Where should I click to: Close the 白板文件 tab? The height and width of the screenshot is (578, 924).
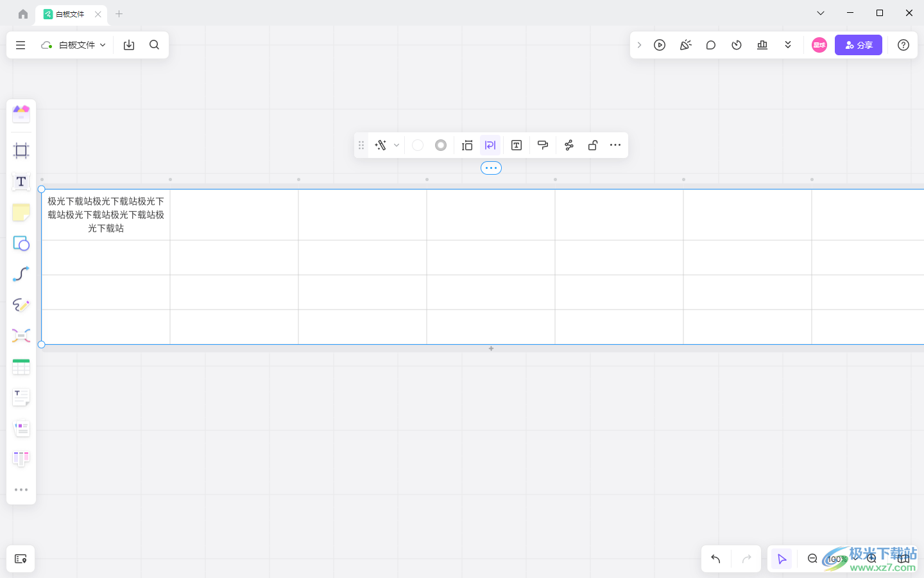[x=98, y=13]
